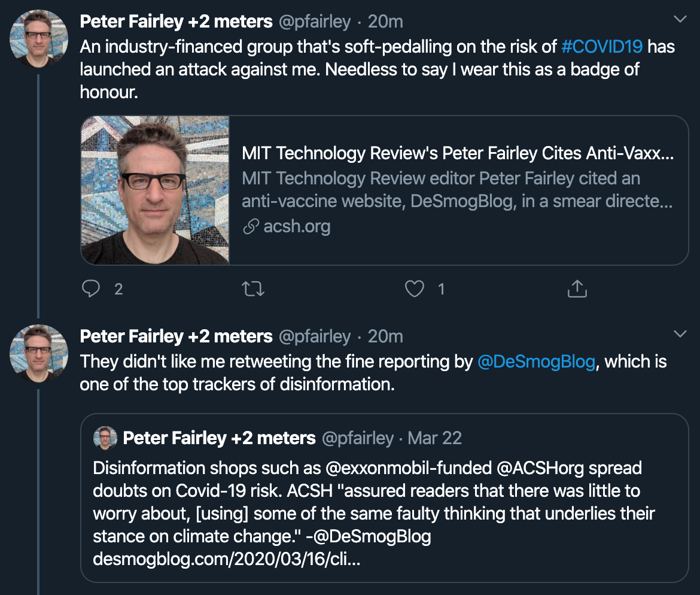
Task: Click small avatar in the quoted tweet
Action: (x=105, y=438)
